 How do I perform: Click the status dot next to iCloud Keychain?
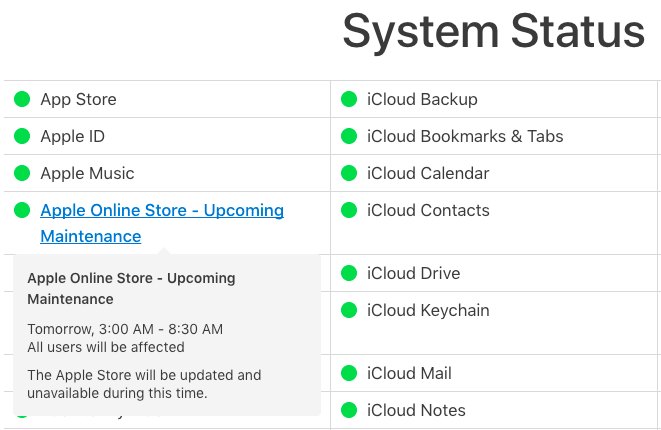(x=349, y=310)
